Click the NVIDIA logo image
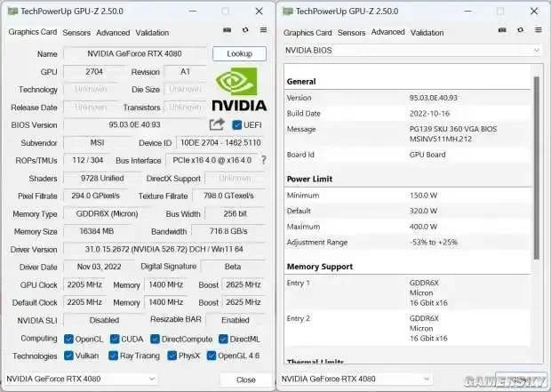Viewport: 551px width, 392px height. [239, 89]
